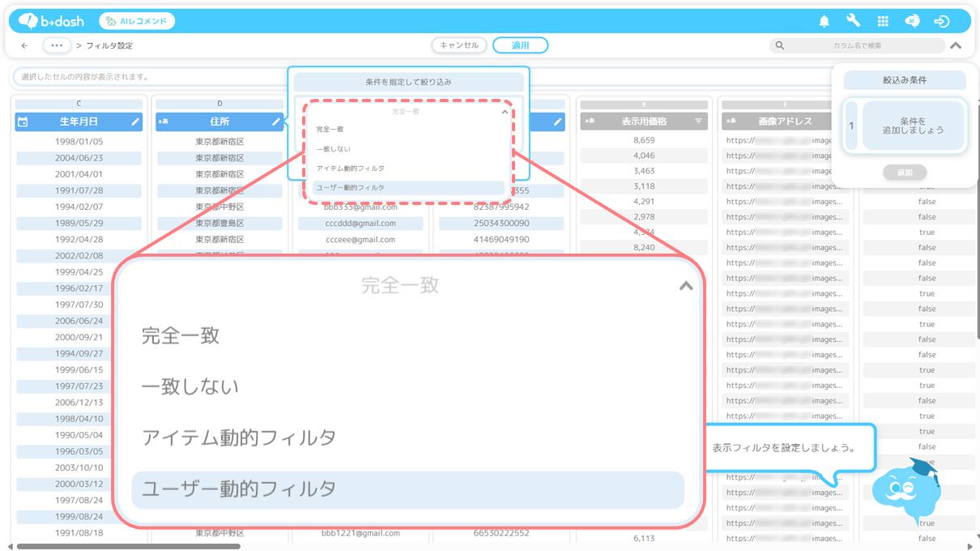Click the logout icon in header
Viewport: 980px width, 551px height.
tap(941, 22)
